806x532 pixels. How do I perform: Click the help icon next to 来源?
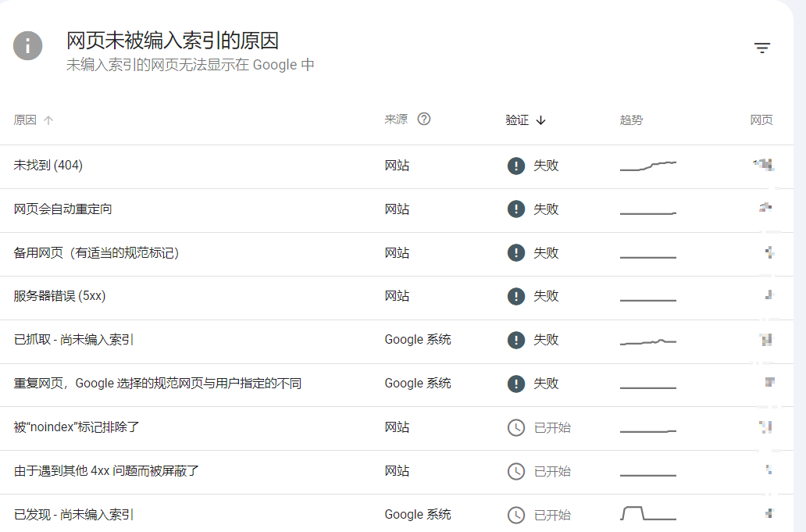424,119
